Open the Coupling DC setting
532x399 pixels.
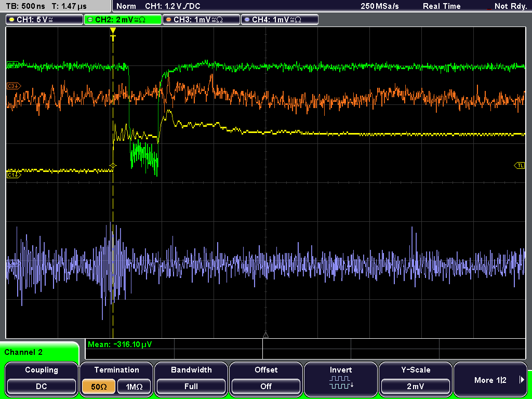(x=42, y=379)
